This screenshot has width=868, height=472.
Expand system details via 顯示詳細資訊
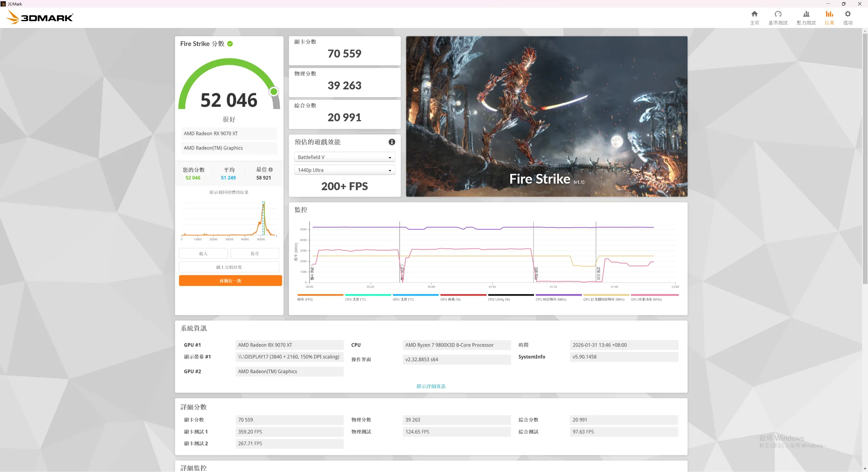point(431,386)
